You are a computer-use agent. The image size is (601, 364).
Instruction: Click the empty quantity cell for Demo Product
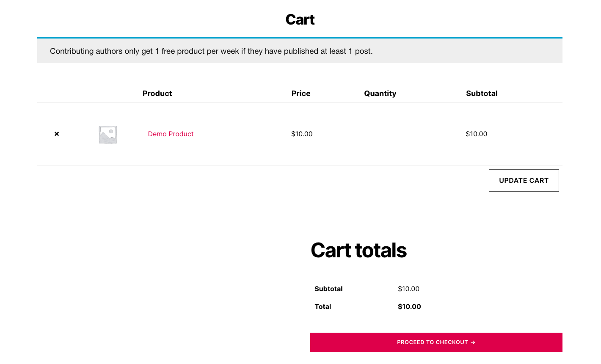(380, 134)
